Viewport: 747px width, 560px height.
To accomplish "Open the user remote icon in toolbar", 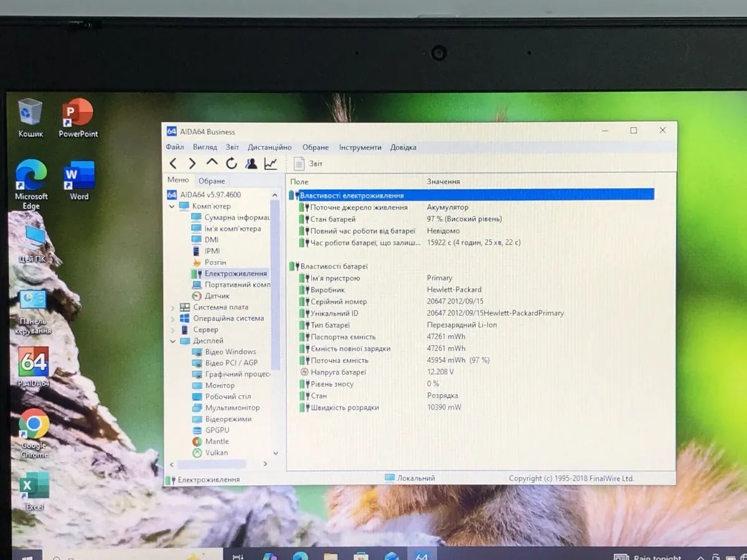I will point(251,164).
